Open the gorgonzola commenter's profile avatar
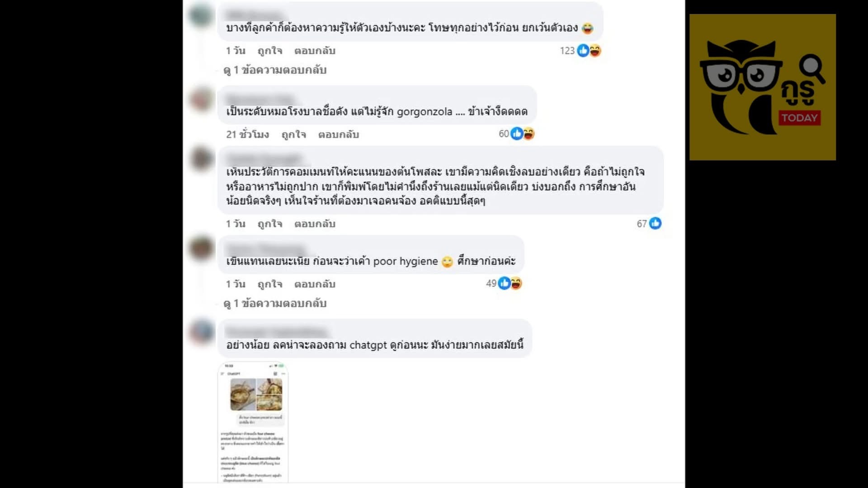This screenshot has height=488, width=868. point(201,99)
